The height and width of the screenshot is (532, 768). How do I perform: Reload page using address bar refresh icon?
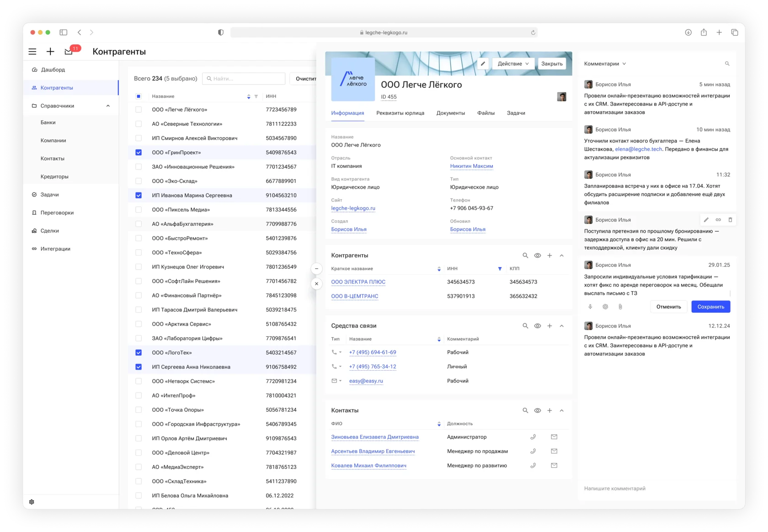point(533,32)
